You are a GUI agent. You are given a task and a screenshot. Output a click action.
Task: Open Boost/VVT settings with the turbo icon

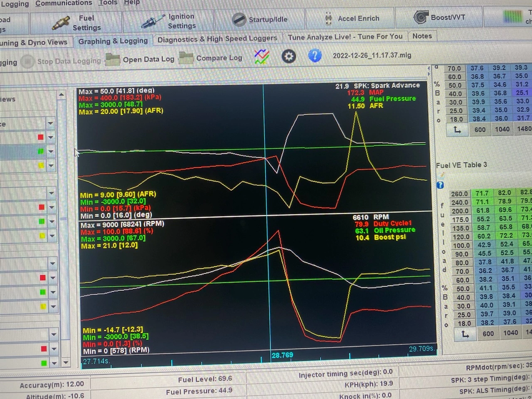[439, 17]
